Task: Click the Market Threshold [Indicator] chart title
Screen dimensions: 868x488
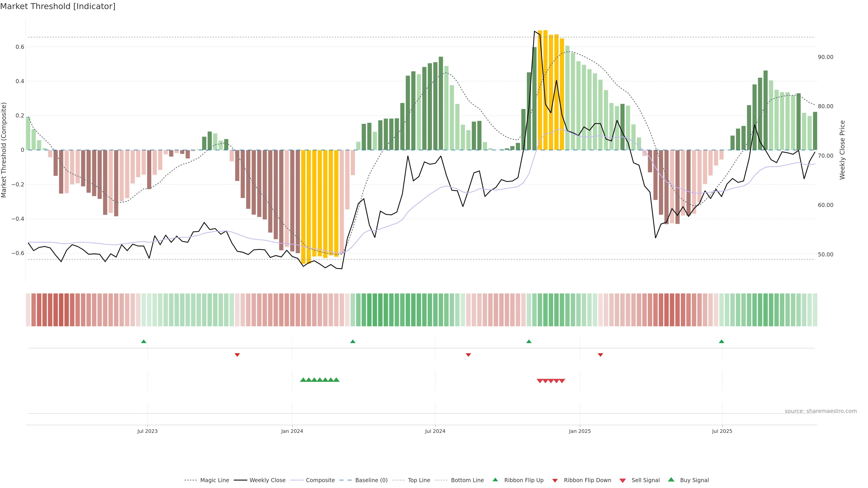Action: click(x=58, y=6)
